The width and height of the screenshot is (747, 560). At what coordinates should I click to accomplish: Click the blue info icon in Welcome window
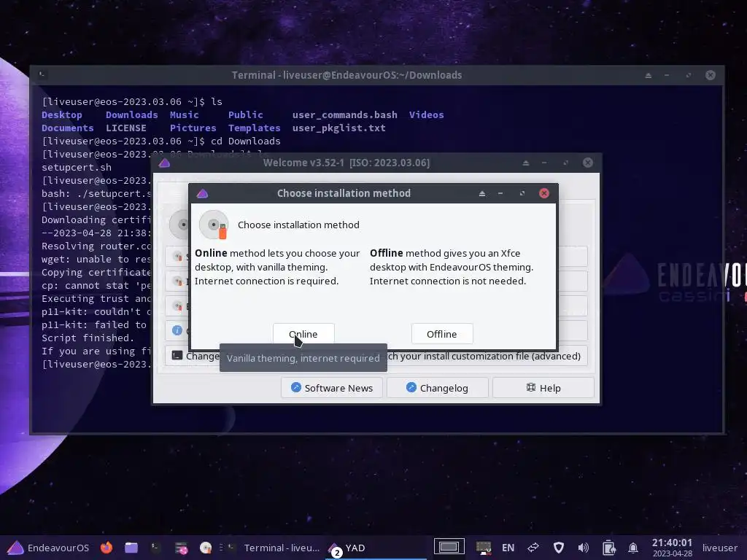tap(177, 330)
